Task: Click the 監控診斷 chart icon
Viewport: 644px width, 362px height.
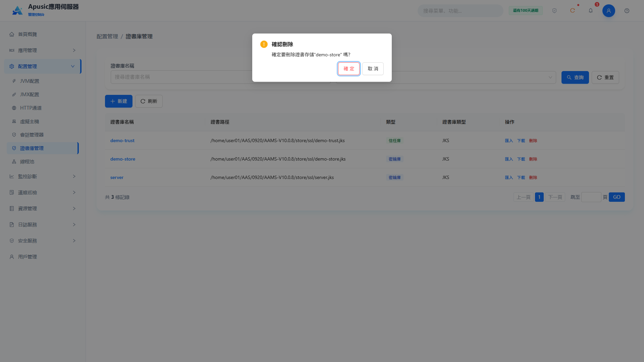Action: [12, 176]
